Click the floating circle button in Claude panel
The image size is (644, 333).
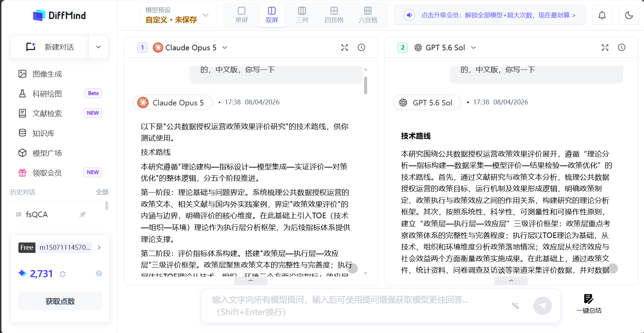[x=353, y=268]
